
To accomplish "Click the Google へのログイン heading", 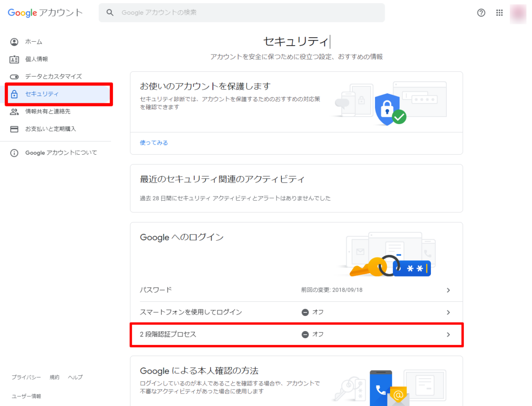I will (182, 237).
